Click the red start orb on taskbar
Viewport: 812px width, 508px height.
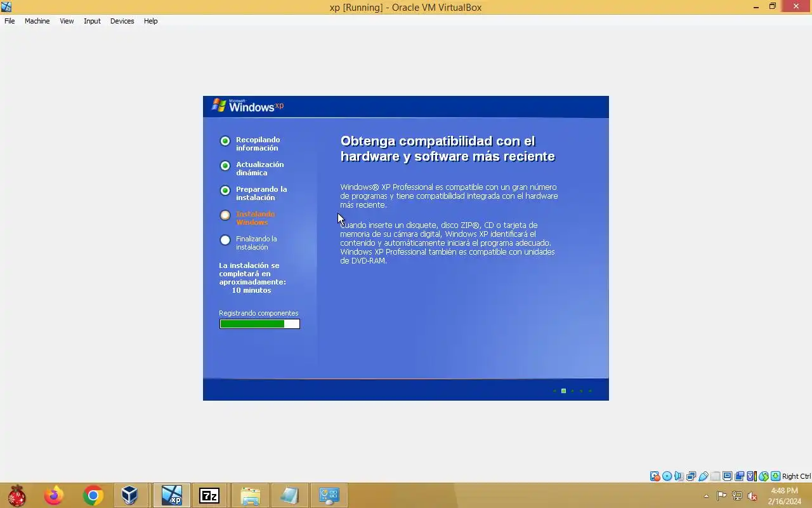click(17, 495)
